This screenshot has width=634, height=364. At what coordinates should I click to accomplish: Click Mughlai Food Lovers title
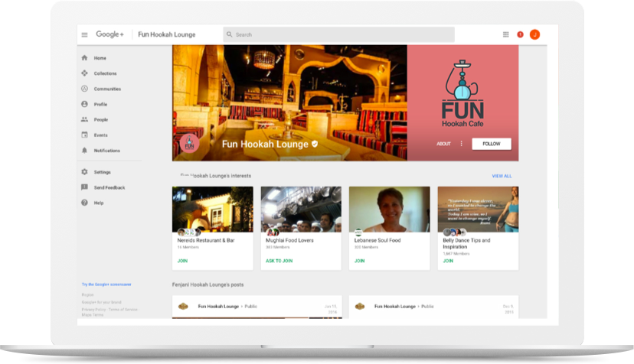pos(289,240)
